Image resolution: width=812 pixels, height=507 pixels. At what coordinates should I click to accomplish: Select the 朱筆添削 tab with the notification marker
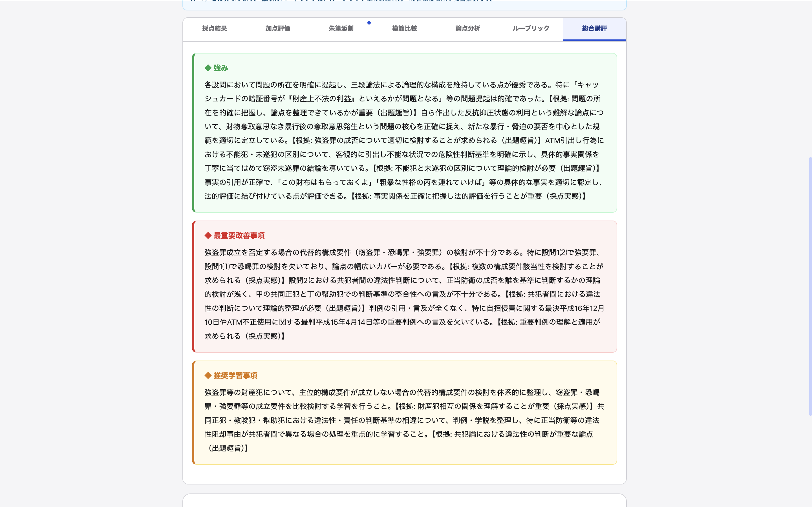(341, 29)
